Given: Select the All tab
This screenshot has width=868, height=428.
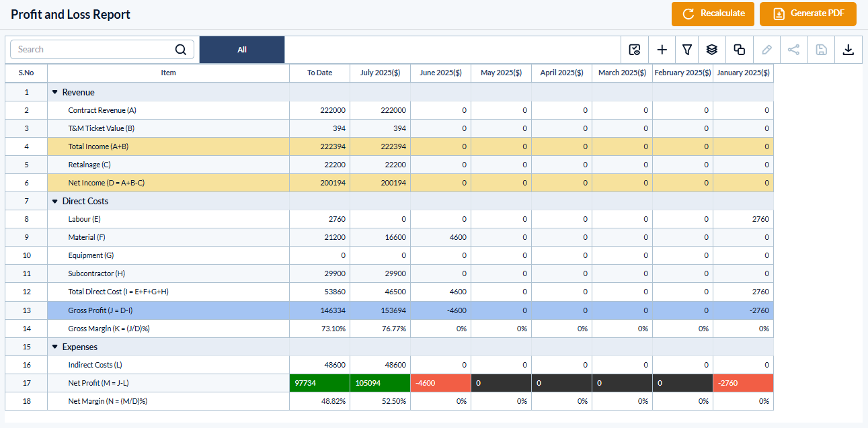Looking at the screenshot, I should [x=242, y=50].
